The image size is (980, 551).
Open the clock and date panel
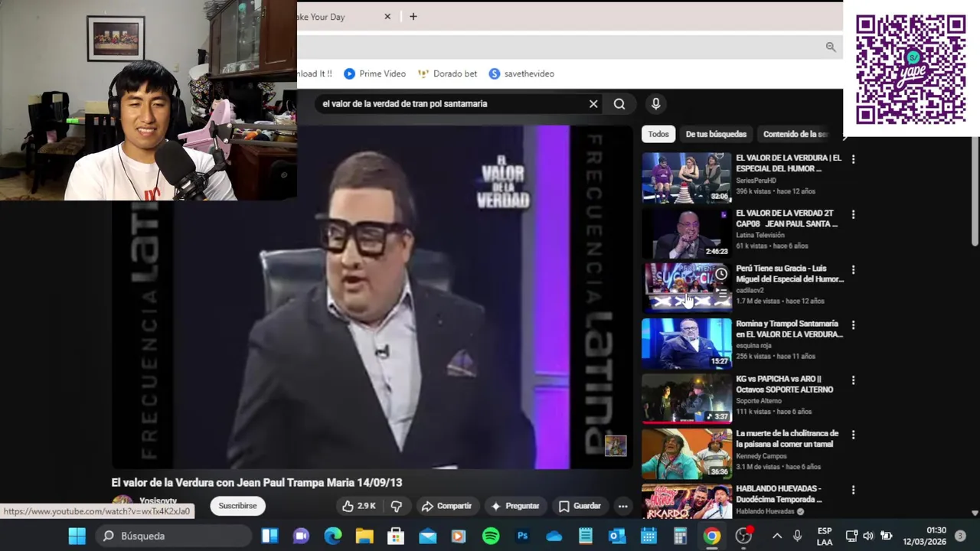tap(924, 536)
